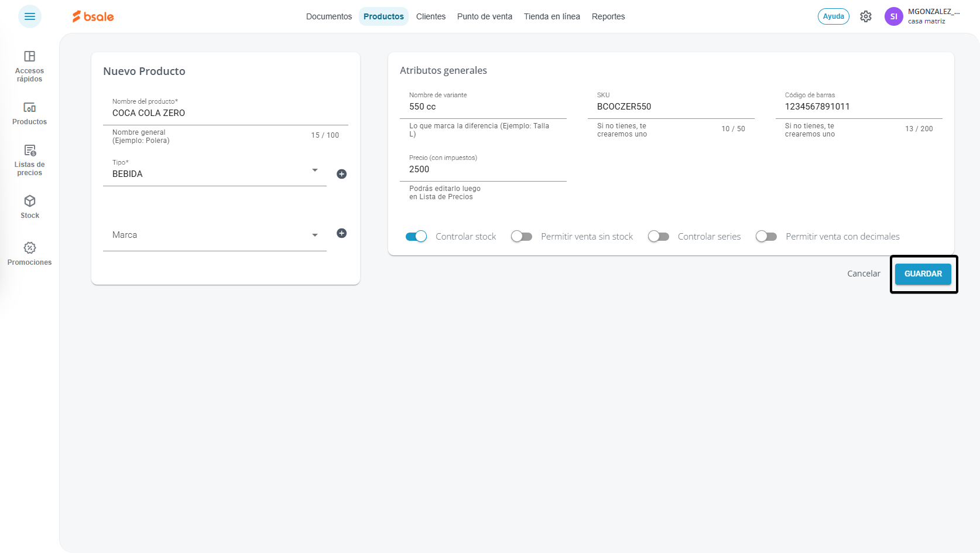The image size is (980, 553).
Task: Open Listas de precios in sidebar
Action: coord(29,160)
